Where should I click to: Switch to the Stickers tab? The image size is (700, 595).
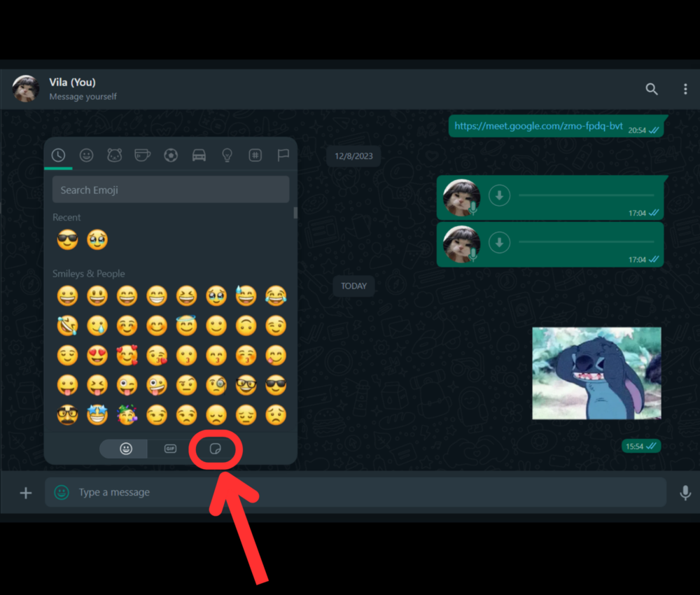216,449
